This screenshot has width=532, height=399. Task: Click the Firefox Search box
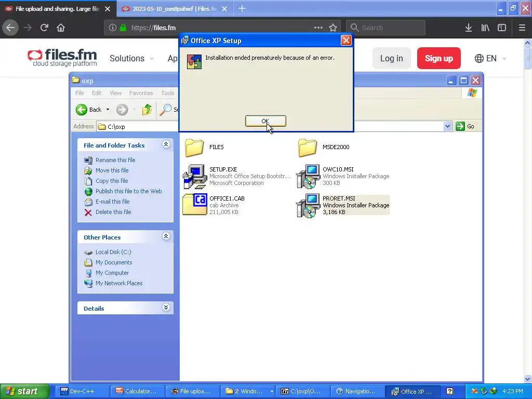click(386, 28)
